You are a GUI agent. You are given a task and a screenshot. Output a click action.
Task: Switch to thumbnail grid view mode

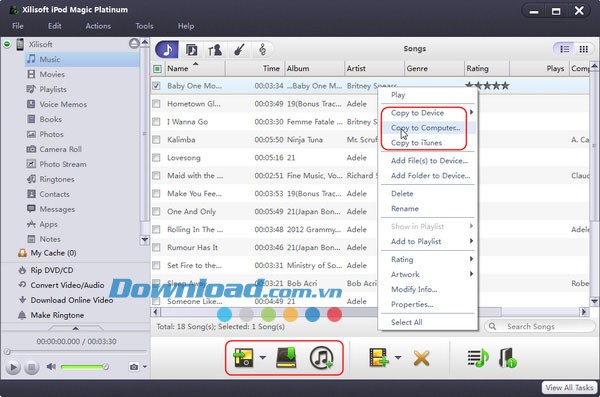click(x=584, y=49)
